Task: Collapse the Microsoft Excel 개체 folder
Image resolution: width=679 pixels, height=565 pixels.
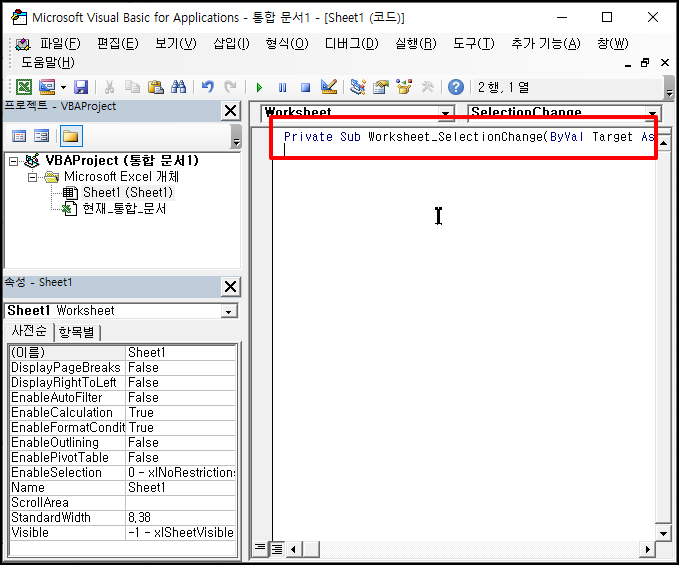Action: [32, 178]
